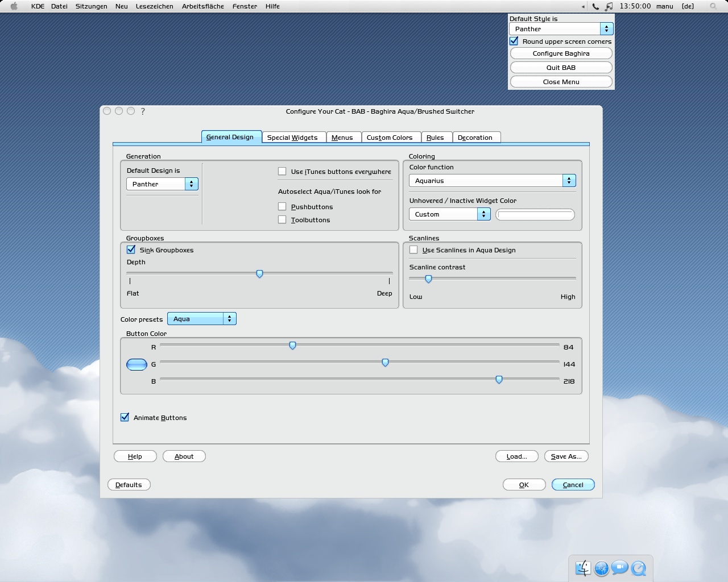Toggle Animate Buttons checkbox
The image size is (728, 582).
pyautogui.click(x=125, y=417)
